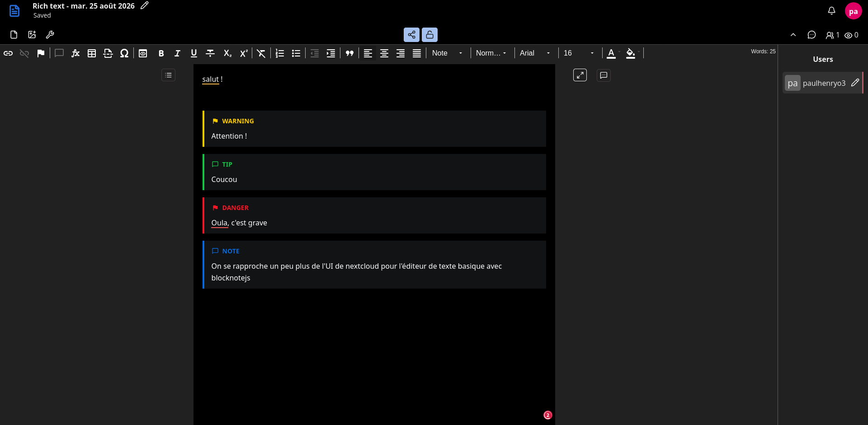Open the chat panel icon
The image size is (868, 425).
pyautogui.click(x=811, y=35)
